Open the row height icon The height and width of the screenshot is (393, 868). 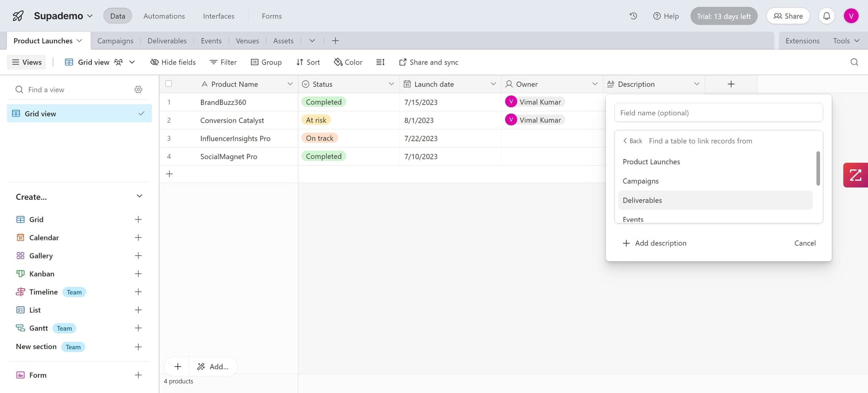(x=380, y=62)
